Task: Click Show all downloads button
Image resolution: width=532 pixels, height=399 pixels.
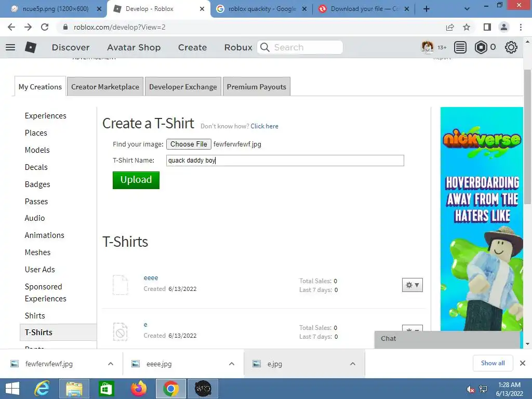Action: click(493, 363)
